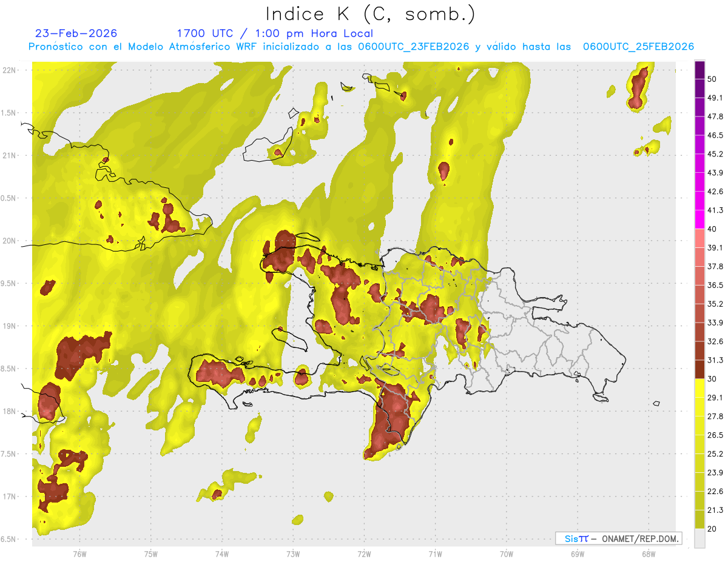Click the "71W" longitude label
The width and height of the screenshot is (728, 562).
coord(435,554)
